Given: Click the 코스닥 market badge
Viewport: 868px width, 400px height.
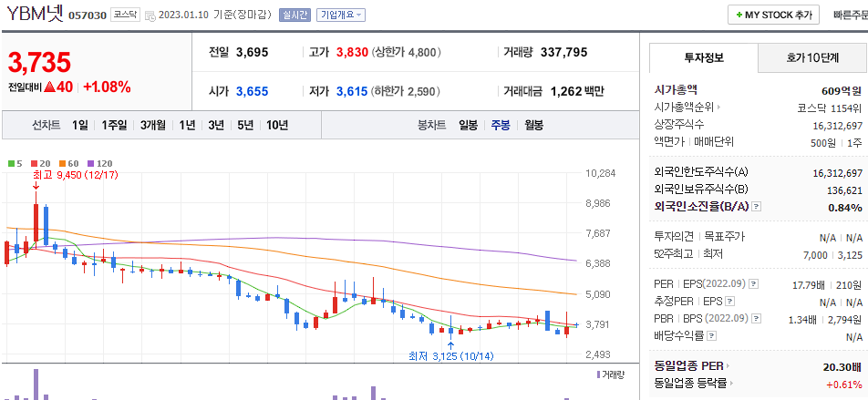Looking at the screenshot, I should coord(125,15).
